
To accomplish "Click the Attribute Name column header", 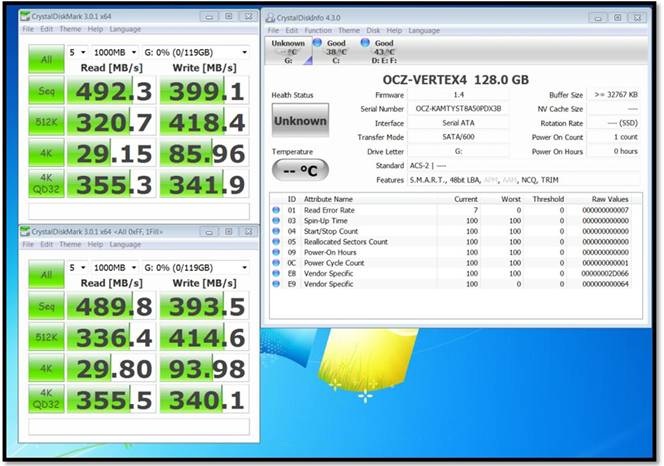I will tap(328, 199).
